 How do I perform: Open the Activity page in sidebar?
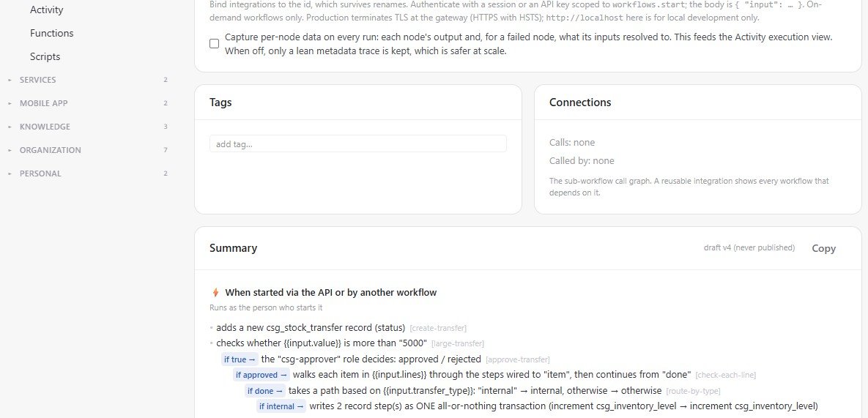coord(46,10)
